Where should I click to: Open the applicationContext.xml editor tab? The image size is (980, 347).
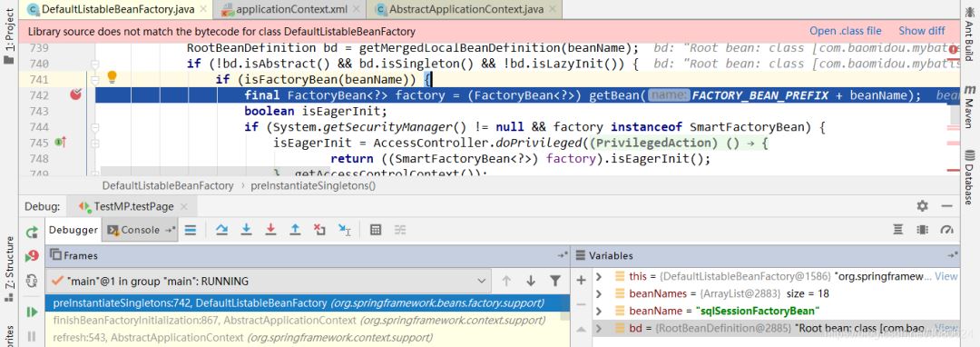click(x=290, y=9)
